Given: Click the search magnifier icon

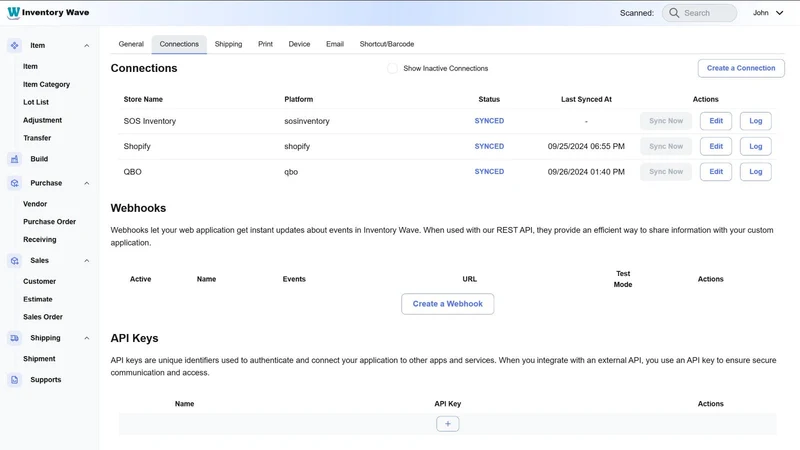Looking at the screenshot, I should pyautogui.click(x=674, y=13).
